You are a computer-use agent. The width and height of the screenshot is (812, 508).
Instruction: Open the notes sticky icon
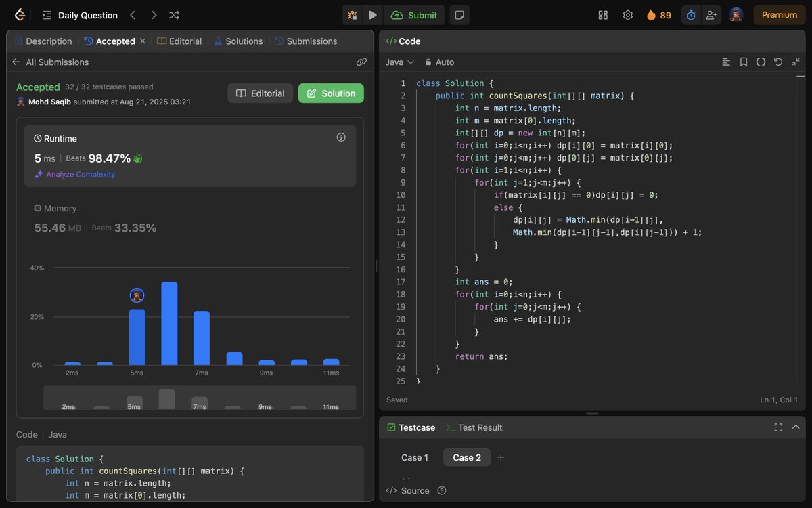[x=459, y=15]
